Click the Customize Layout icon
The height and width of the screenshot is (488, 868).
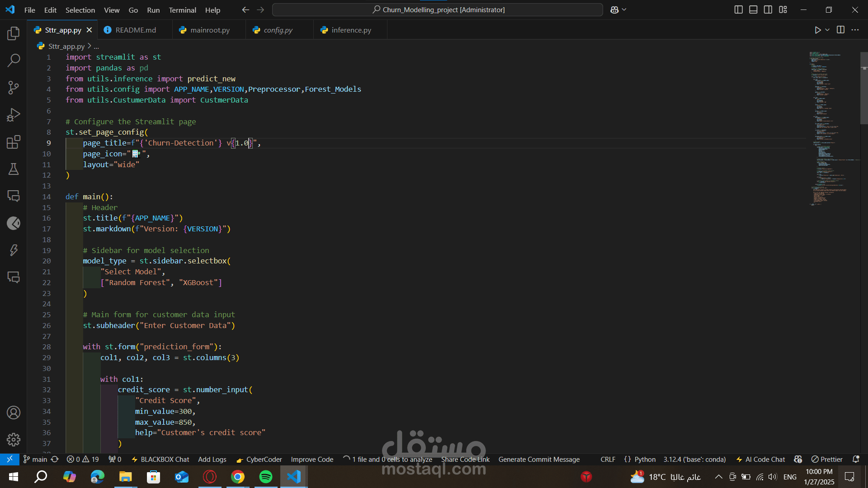pyautogui.click(x=783, y=9)
